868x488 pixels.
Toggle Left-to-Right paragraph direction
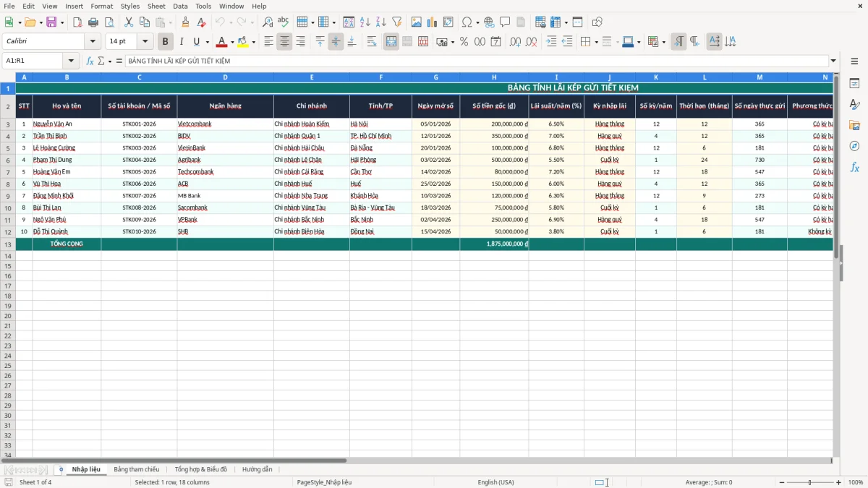pos(678,42)
